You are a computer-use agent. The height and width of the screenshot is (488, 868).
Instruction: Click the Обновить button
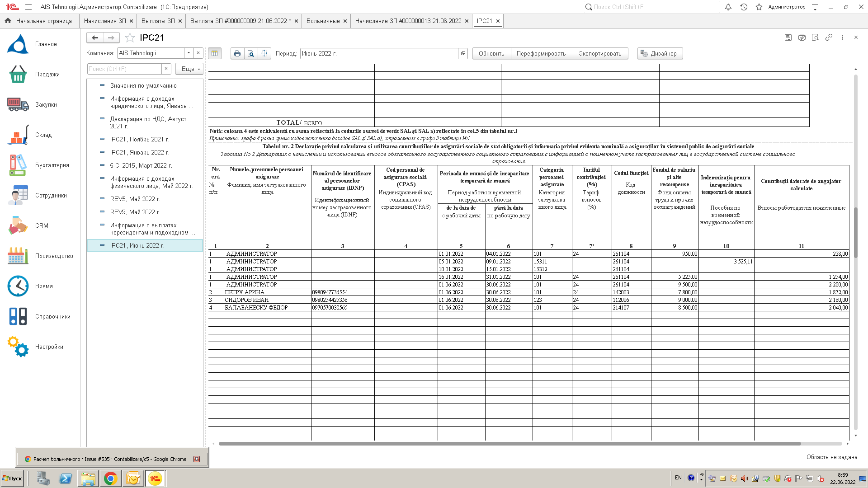pyautogui.click(x=491, y=53)
